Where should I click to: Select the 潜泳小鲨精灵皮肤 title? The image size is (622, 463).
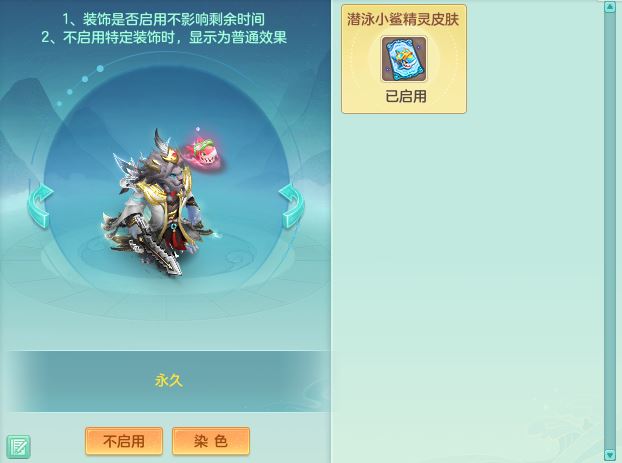403,19
